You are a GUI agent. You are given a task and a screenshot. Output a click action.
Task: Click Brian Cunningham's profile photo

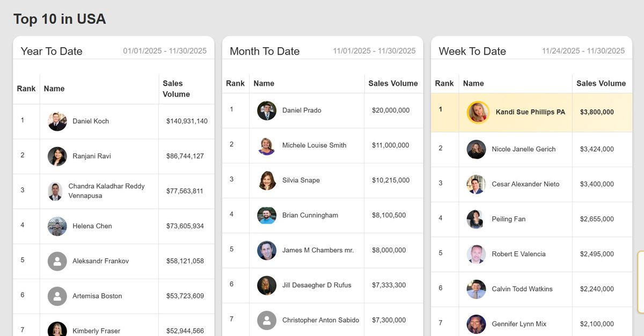pos(267,215)
